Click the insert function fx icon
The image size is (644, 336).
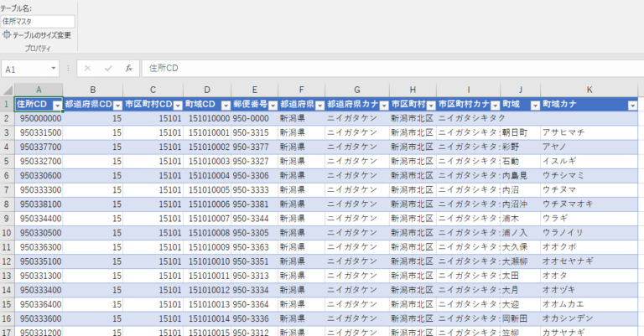[129, 68]
